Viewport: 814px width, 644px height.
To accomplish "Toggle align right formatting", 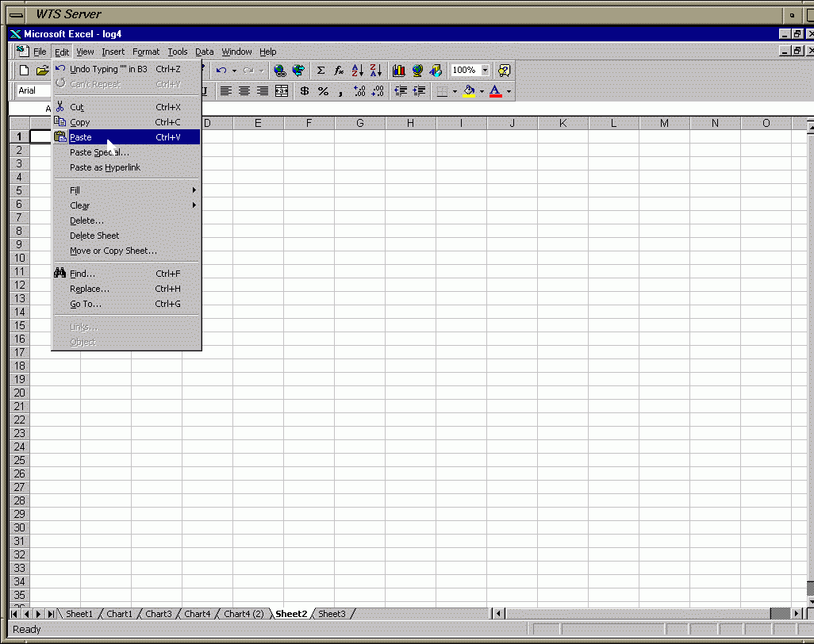I will coord(263,91).
